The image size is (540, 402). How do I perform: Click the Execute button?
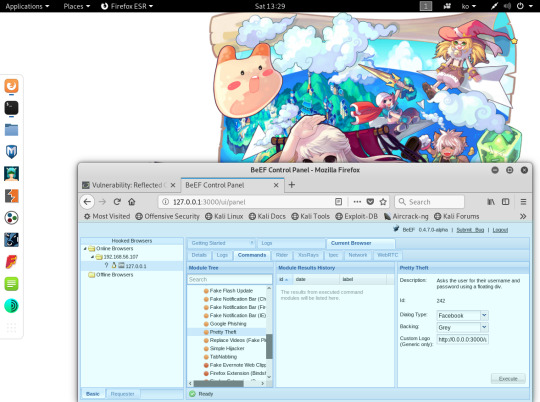point(508,379)
